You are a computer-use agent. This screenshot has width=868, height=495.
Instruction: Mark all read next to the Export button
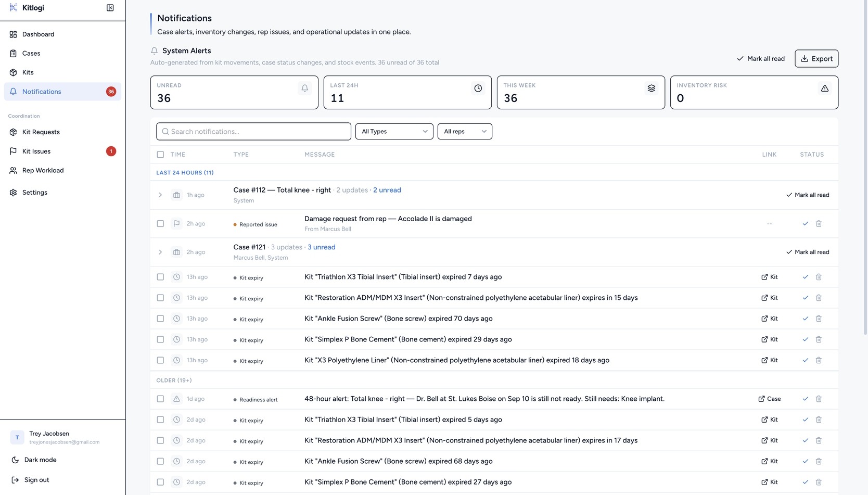761,59
